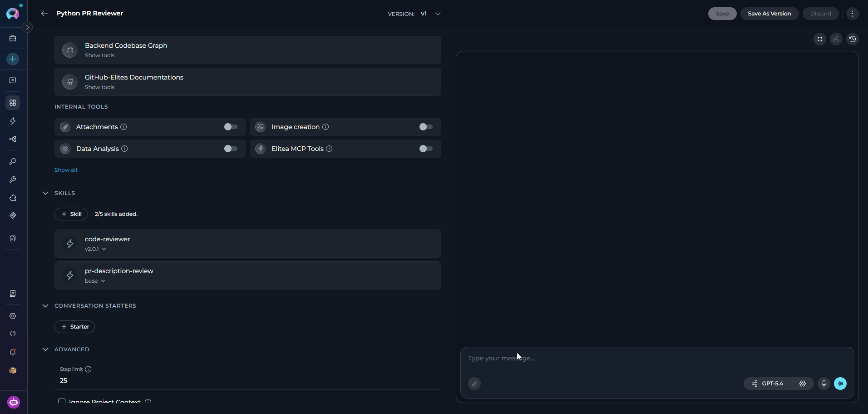
Task: Open the GitHub-Elitea Documentations toolkit card
Action: tap(248, 82)
